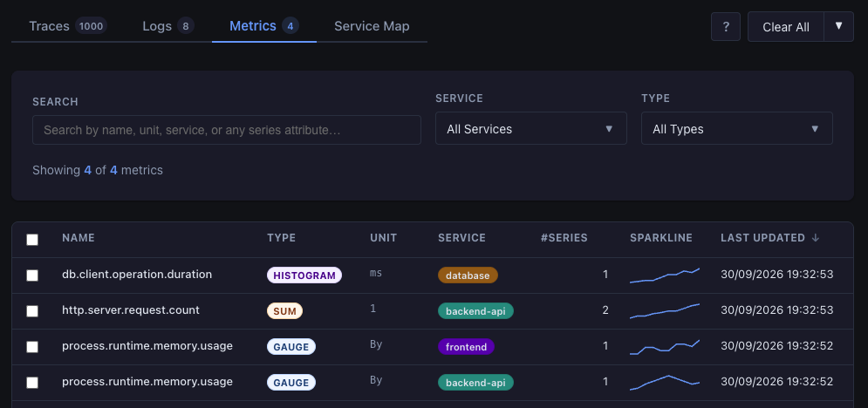Check the backend-api memory usage row checkbox
The width and height of the screenshot is (868, 408).
pyautogui.click(x=32, y=383)
